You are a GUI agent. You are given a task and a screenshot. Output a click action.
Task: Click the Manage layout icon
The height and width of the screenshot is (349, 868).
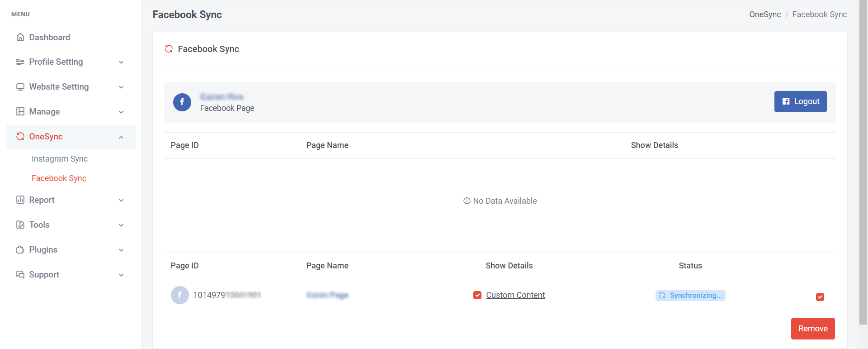coord(20,112)
